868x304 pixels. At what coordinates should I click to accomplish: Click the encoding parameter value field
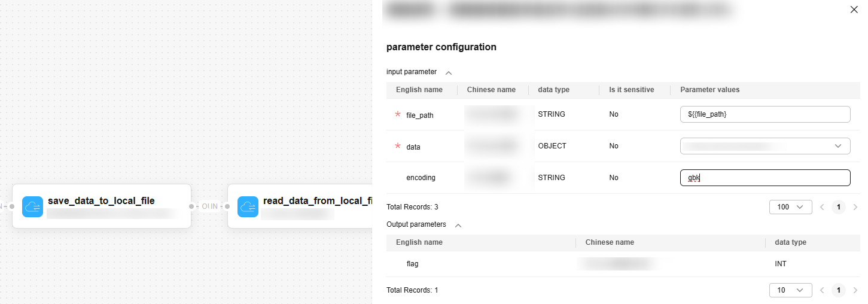point(765,178)
